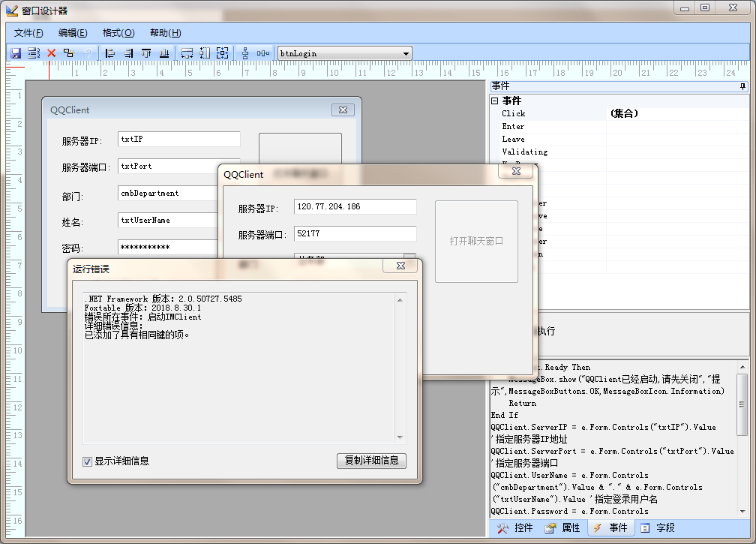Close the 运行错误 error dialog
Screen dimensions: 756x544
400,266
